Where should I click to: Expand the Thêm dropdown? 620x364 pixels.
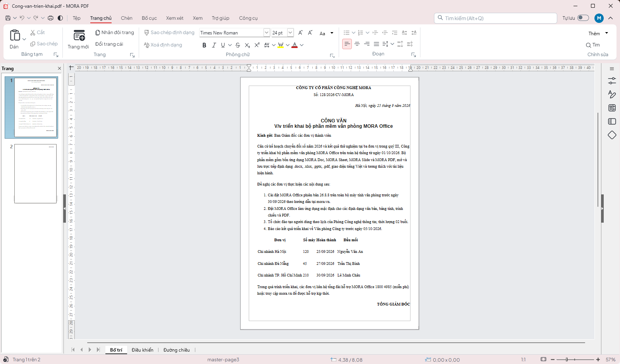tap(607, 33)
